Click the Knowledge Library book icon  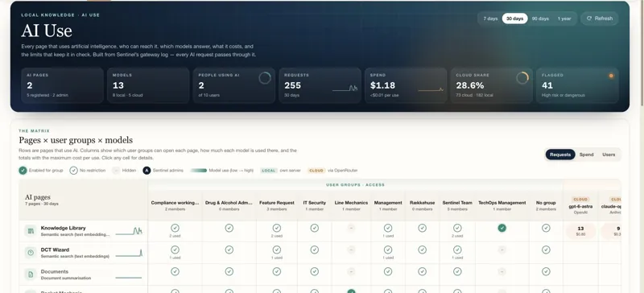point(31,231)
